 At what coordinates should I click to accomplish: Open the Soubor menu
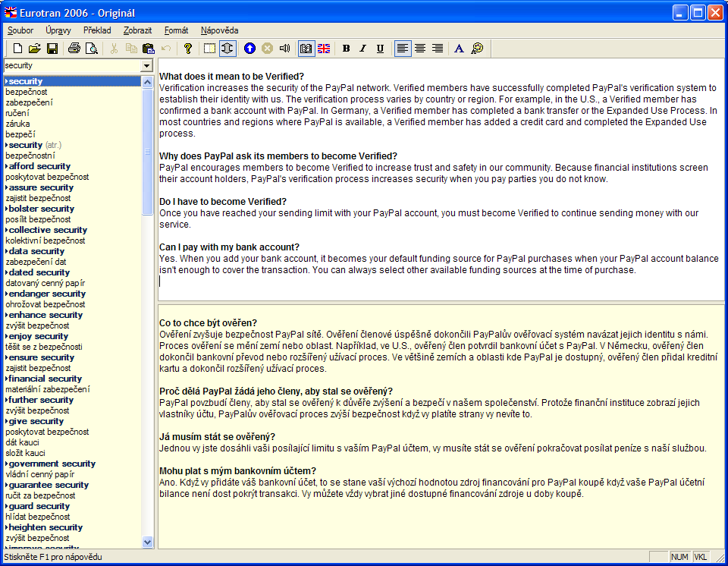(20, 30)
